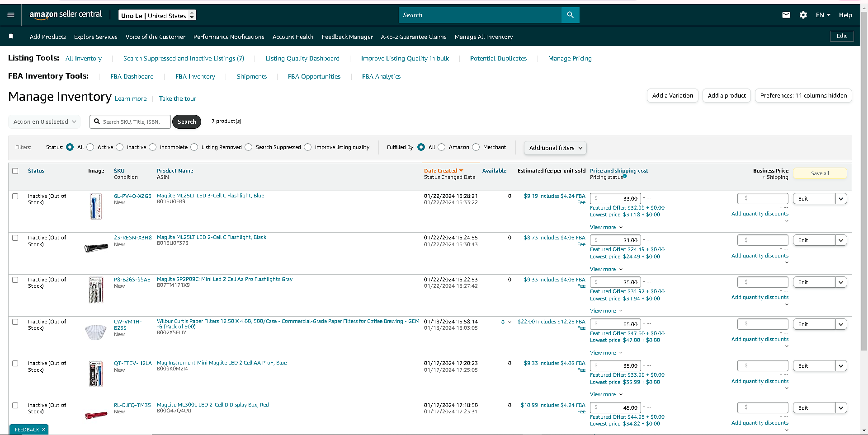Viewport: 868px width, 435px height.
Task: Open the settings gear icon
Action: tap(803, 15)
